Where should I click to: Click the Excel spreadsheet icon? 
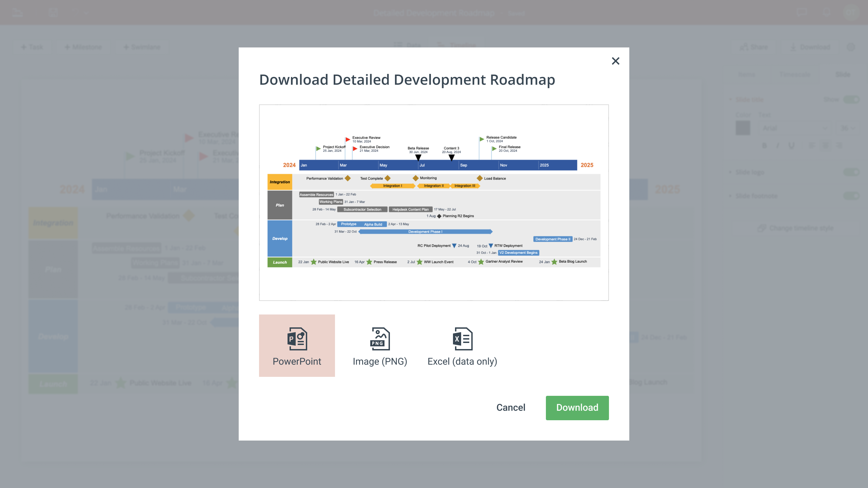(462, 338)
